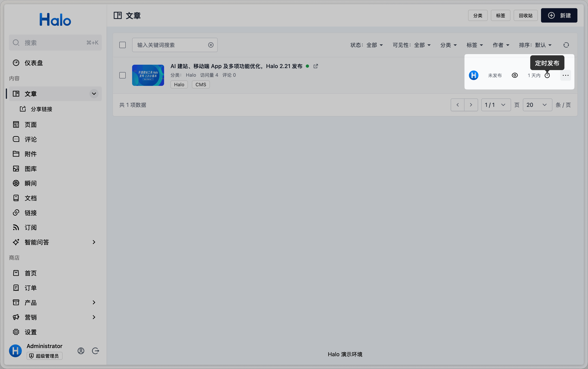The height and width of the screenshot is (369, 588).
Task: Click the 新建 create post button
Action: point(559,16)
